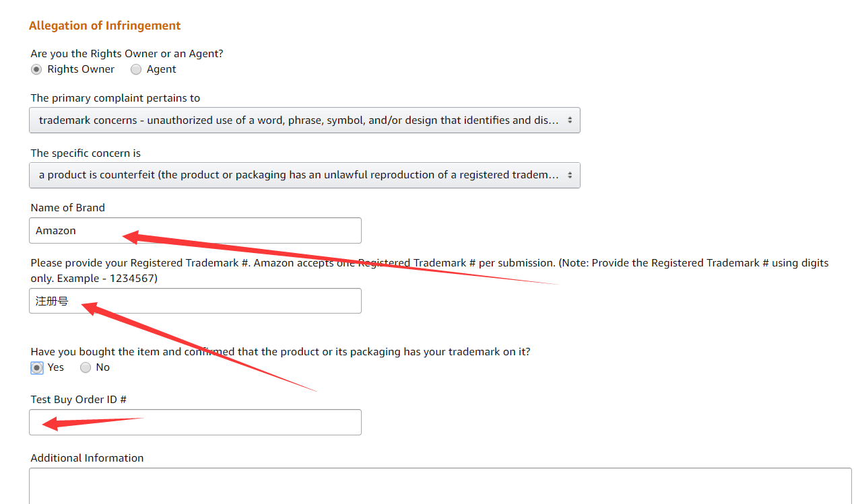Click the "The specific concern is" label
The width and height of the screenshot is (854, 504).
pos(86,153)
